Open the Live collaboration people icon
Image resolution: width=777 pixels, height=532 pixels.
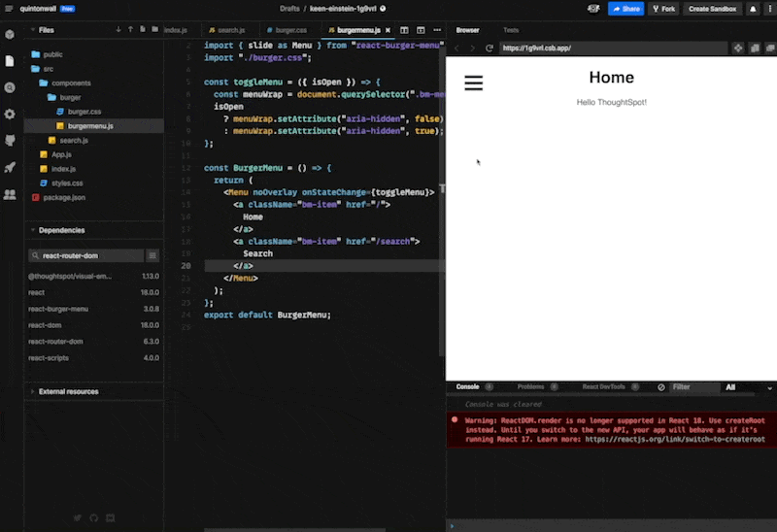[x=10, y=194]
